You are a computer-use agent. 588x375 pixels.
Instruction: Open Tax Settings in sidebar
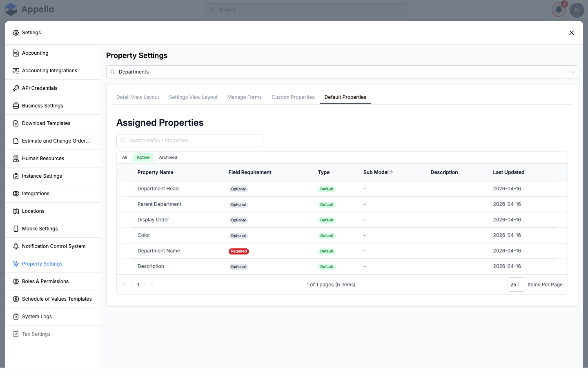tap(53, 334)
